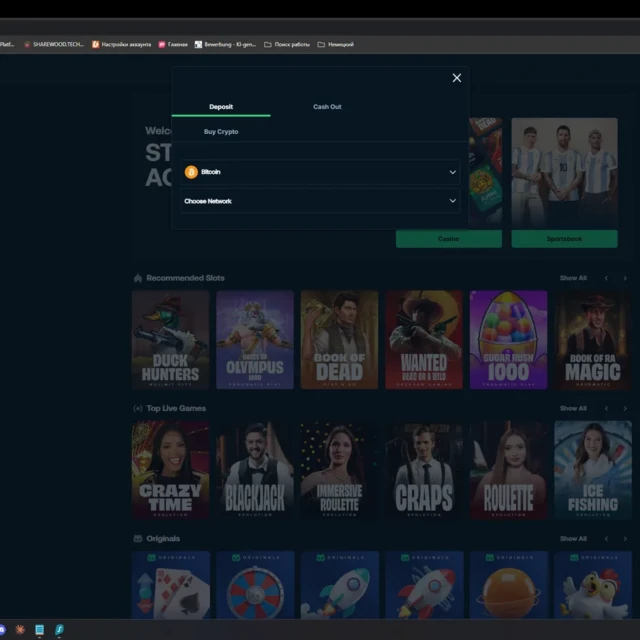Open the Главная bookmark

pyautogui.click(x=173, y=44)
